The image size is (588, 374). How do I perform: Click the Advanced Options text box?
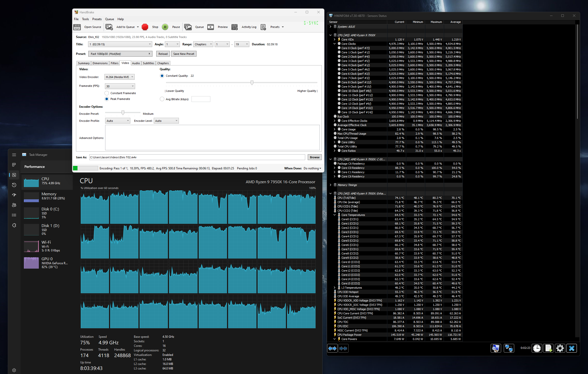click(x=212, y=138)
